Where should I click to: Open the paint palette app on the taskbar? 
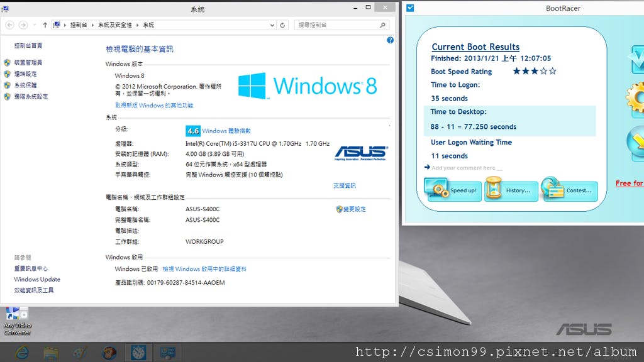click(x=80, y=353)
